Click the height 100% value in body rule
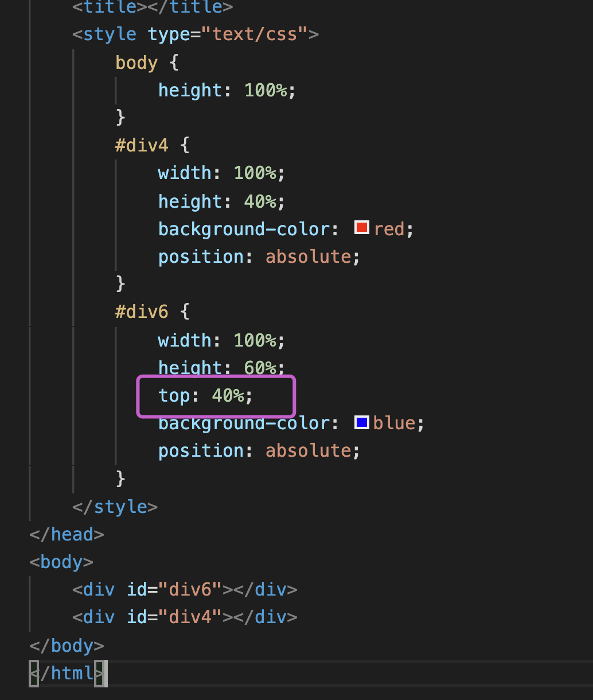 pos(266,90)
